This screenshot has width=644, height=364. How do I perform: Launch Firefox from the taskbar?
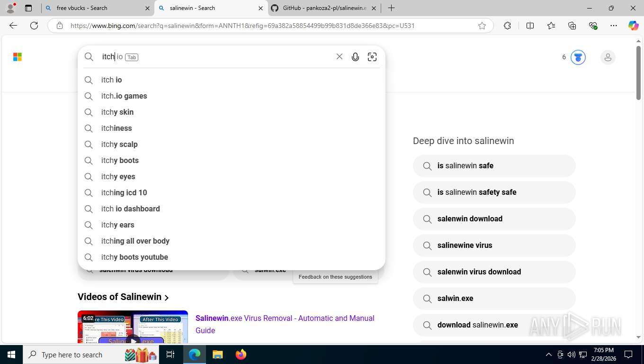241,355
